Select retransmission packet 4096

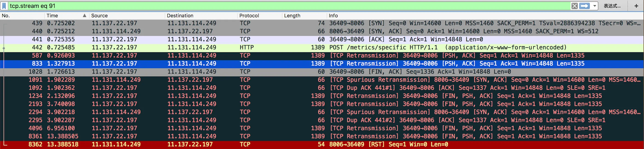[322, 128]
